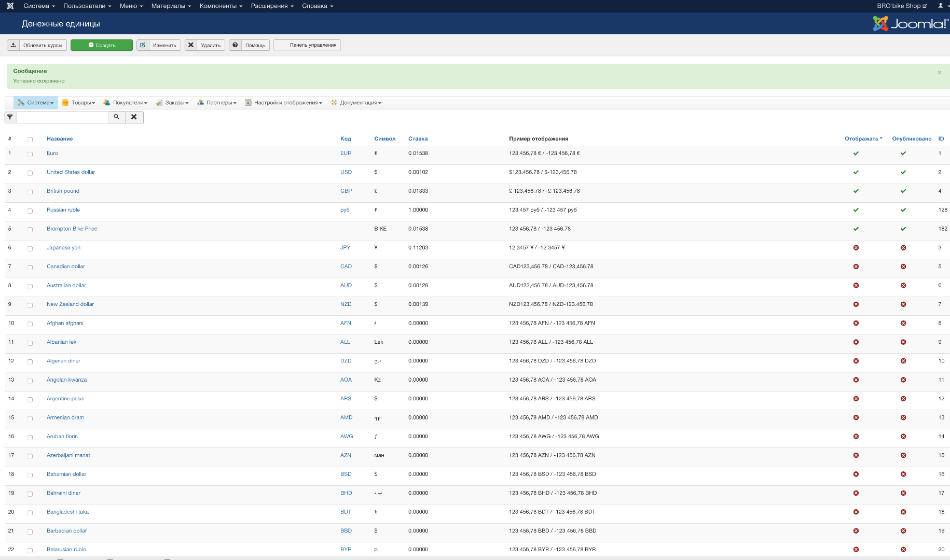Dismiss the success message with the close icon
Viewport: 950px width, 560px height.
click(939, 73)
